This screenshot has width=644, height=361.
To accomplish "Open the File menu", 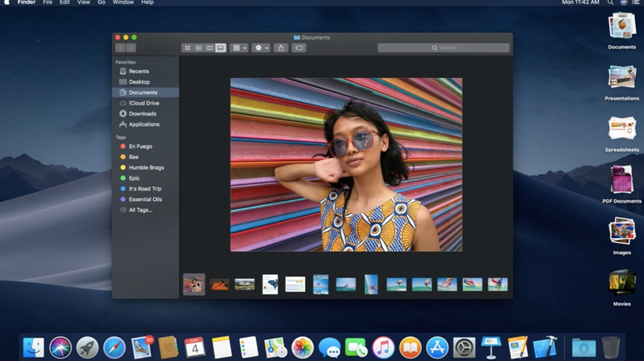I will point(47,2).
